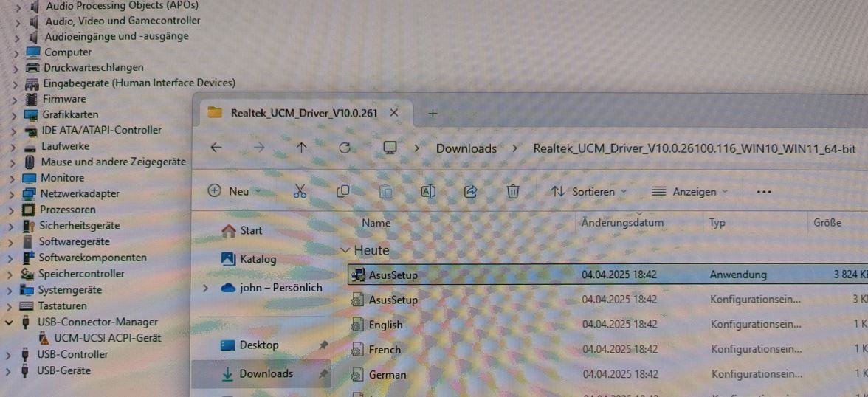The width and height of the screenshot is (868, 397).
Task: Select the French configuration file icon
Action: pyautogui.click(x=358, y=350)
